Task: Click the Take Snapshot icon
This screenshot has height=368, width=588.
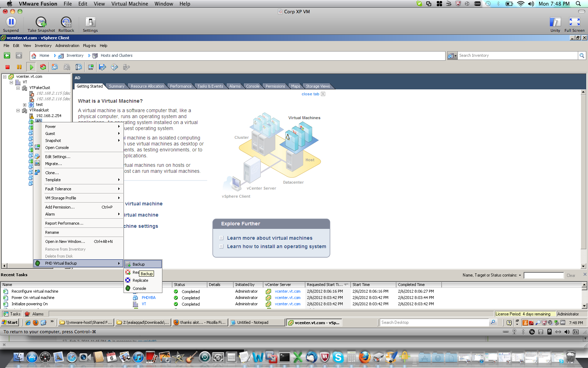Action: 41,22
